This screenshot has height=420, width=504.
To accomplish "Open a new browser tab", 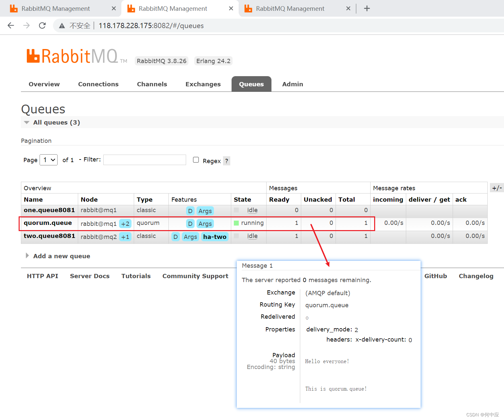I will click(367, 8).
